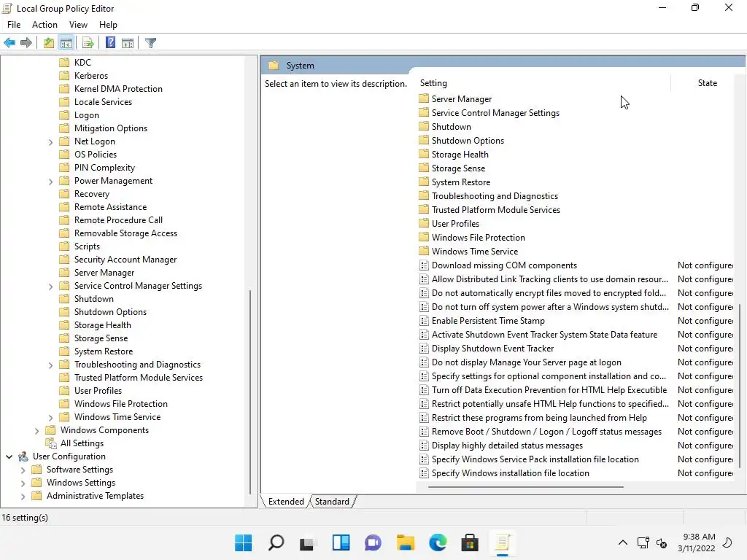Click the Forward arrow toolbar icon
The height and width of the screenshot is (560, 747).
tap(26, 43)
